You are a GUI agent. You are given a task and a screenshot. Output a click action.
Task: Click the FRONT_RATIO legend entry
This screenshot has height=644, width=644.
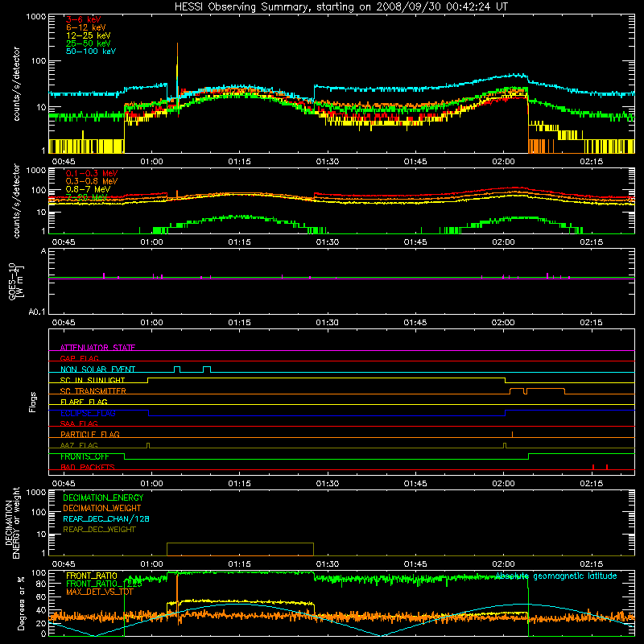[92, 576]
